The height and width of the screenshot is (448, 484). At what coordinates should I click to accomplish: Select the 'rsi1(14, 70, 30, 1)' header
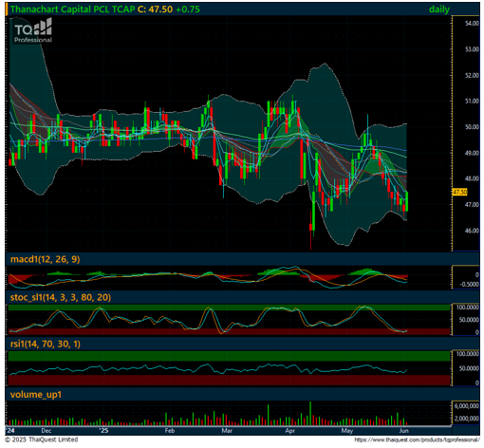[46, 344]
